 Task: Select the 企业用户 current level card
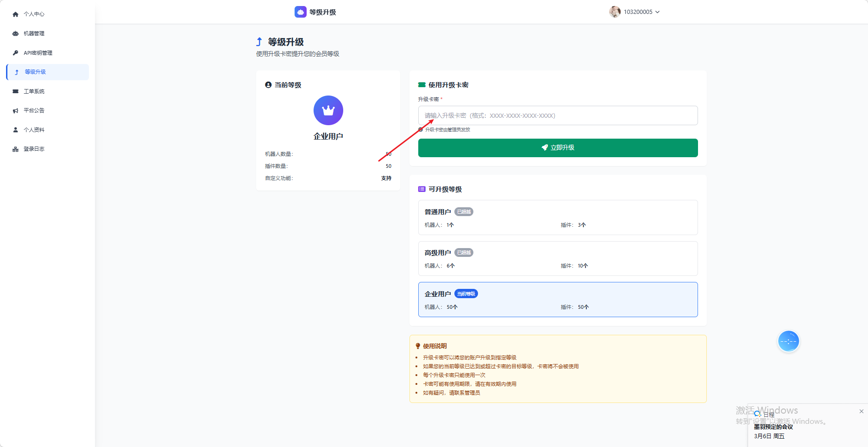click(x=558, y=300)
